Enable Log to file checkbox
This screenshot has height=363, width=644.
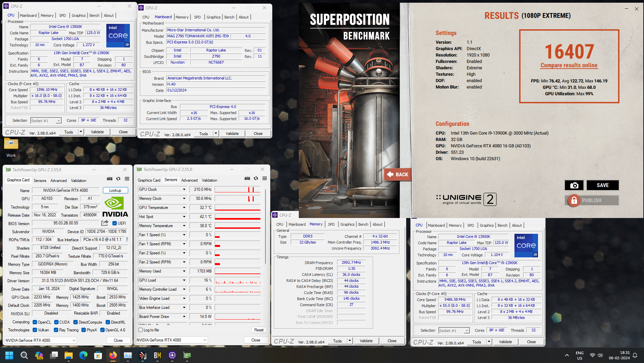point(141,330)
